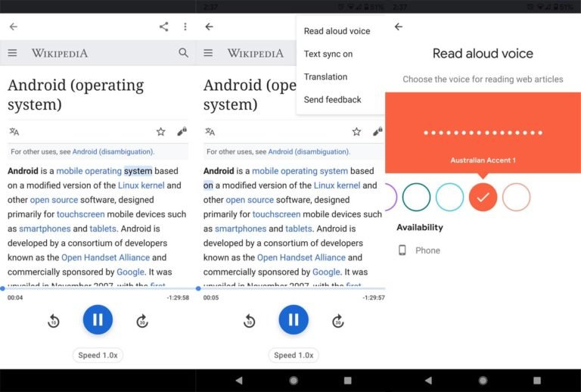Choose 'Read aloud voice' menu entry

[337, 31]
